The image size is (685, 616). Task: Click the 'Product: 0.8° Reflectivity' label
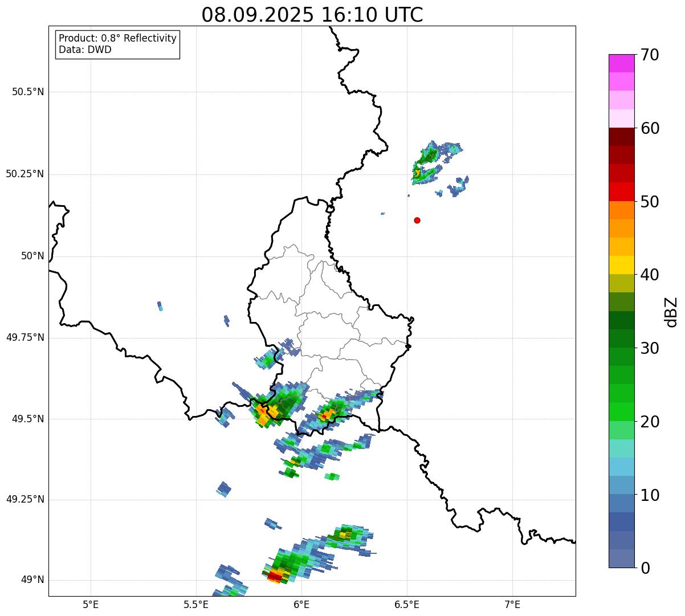[117, 38]
